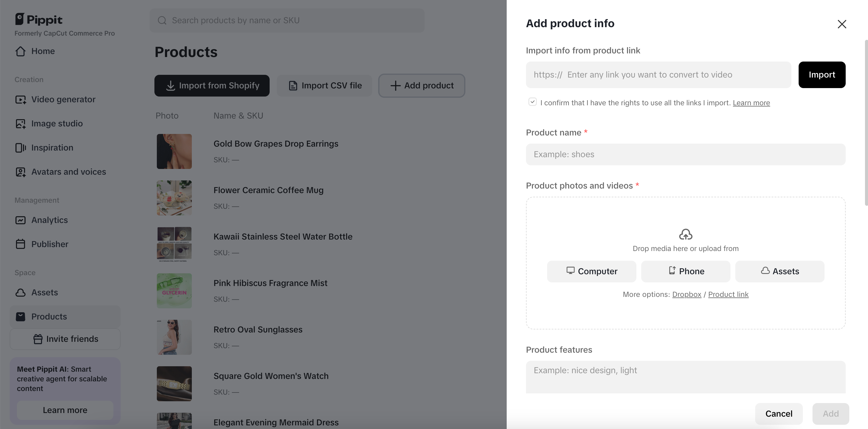Click the Pippit logo
The height and width of the screenshot is (429, 868).
click(38, 19)
